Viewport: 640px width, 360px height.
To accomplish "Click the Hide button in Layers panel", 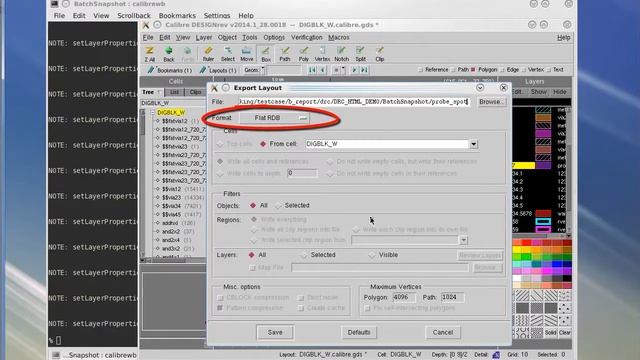I will coord(560,92).
